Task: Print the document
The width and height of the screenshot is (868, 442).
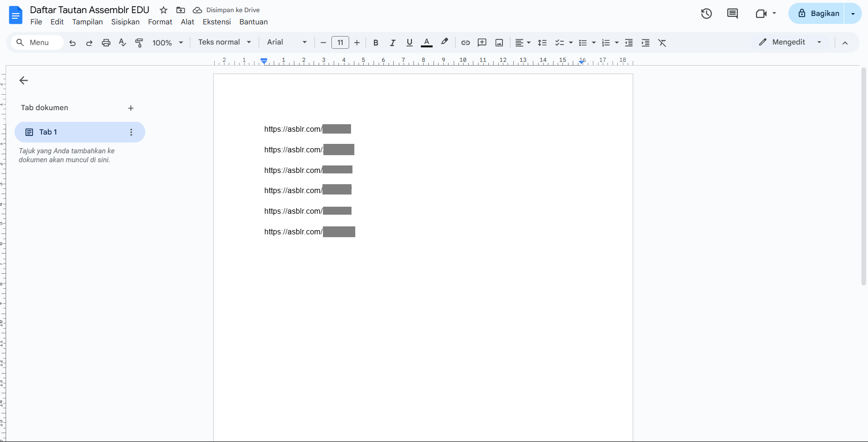Action: [106, 43]
